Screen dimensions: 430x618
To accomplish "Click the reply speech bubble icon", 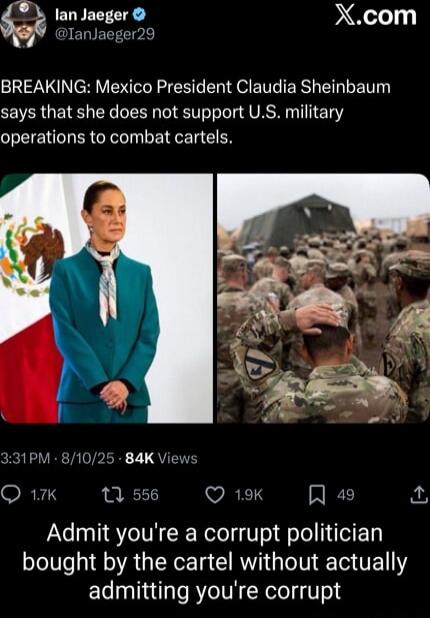I will click(x=11, y=495).
